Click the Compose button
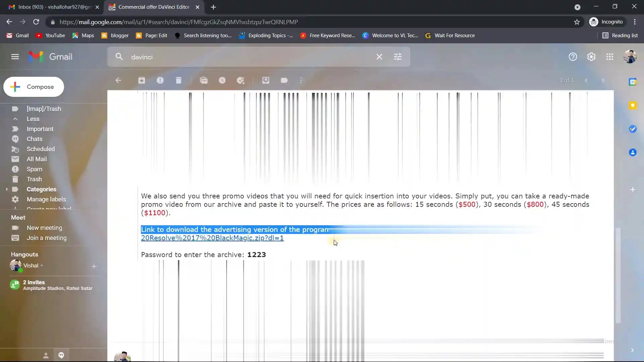Image resolution: width=644 pixels, height=362 pixels. [x=34, y=87]
